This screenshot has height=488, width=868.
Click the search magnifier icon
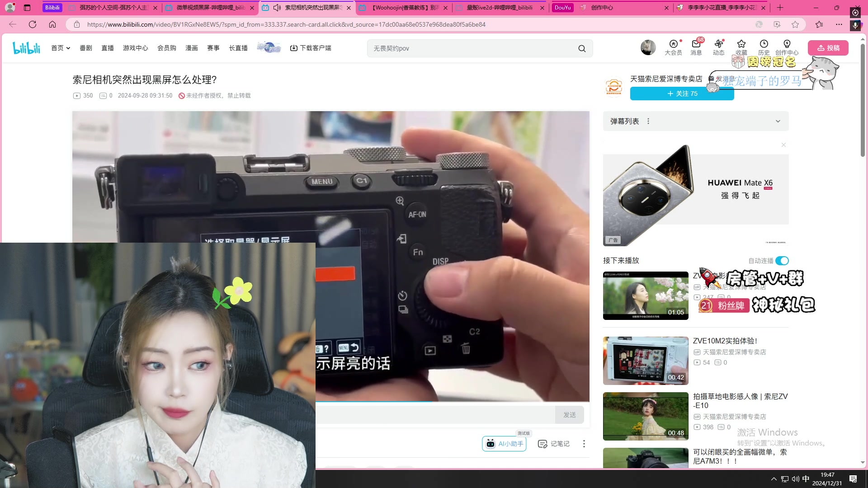[582, 48]
